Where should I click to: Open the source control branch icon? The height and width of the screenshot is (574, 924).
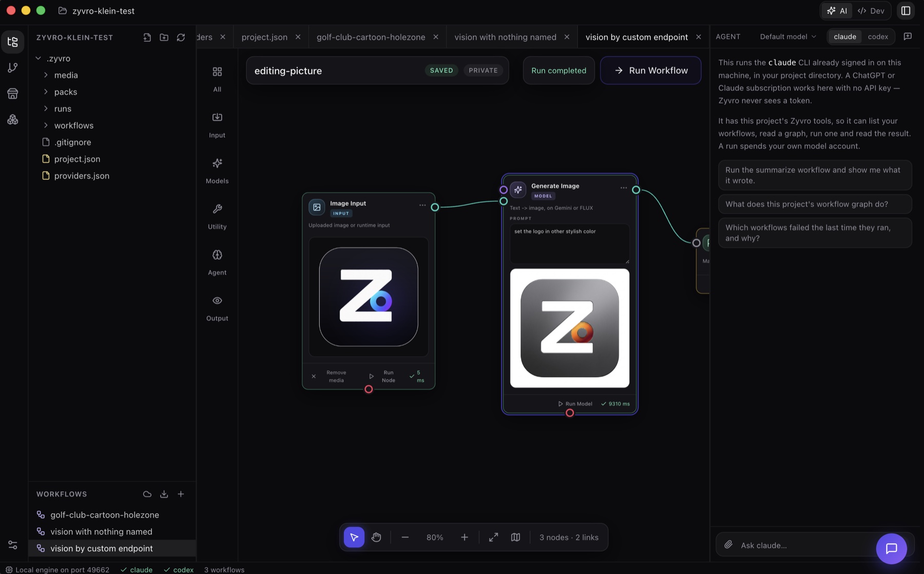(13, 68)
